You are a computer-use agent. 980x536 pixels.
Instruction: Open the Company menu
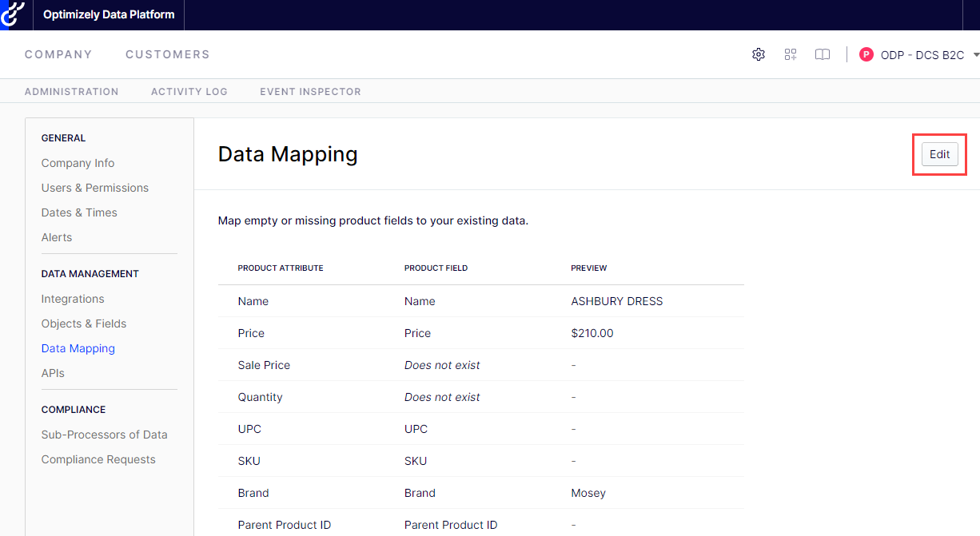click(58, 54)
